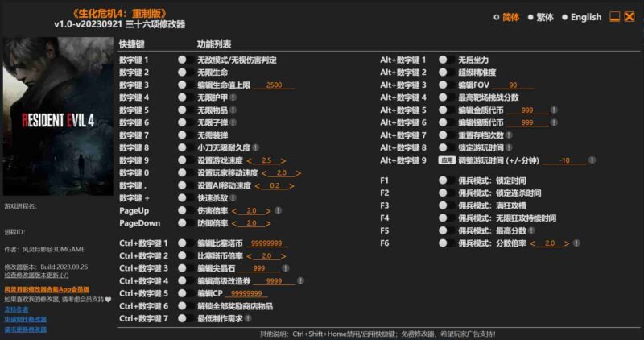This screenshot has height=340, width=644.
Task: Click 调整游玩时间 minutes field -10
Action: tap(564, 160)
